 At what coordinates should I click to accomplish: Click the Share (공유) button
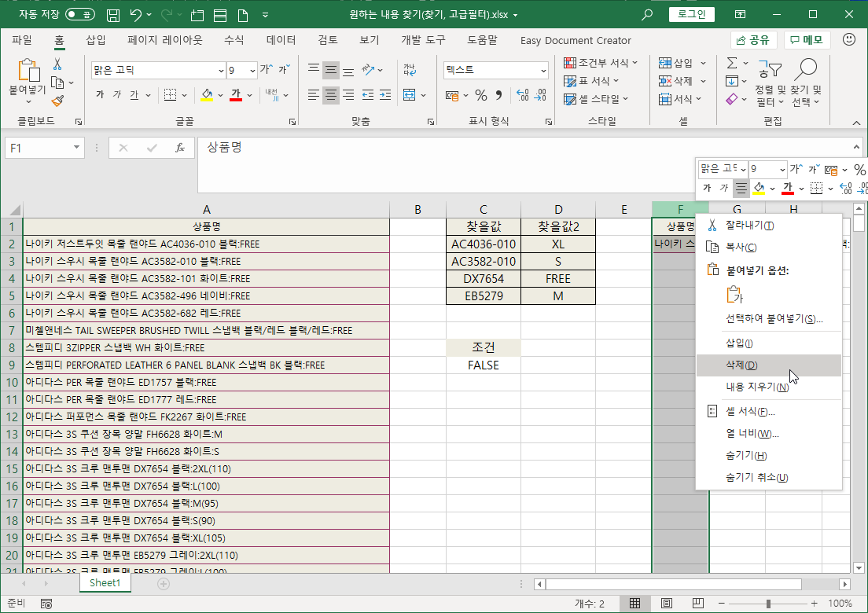754,40
